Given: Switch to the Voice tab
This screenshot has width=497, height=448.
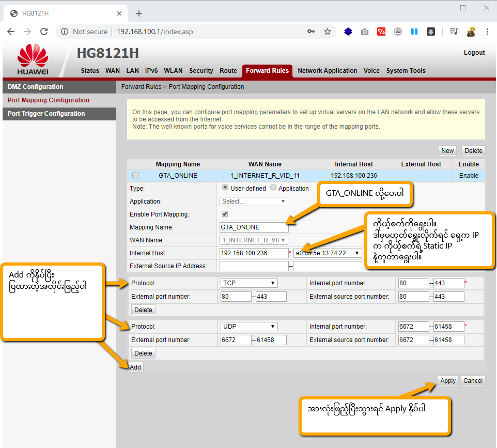Looking at the screenshot, I should click(371, 71).
